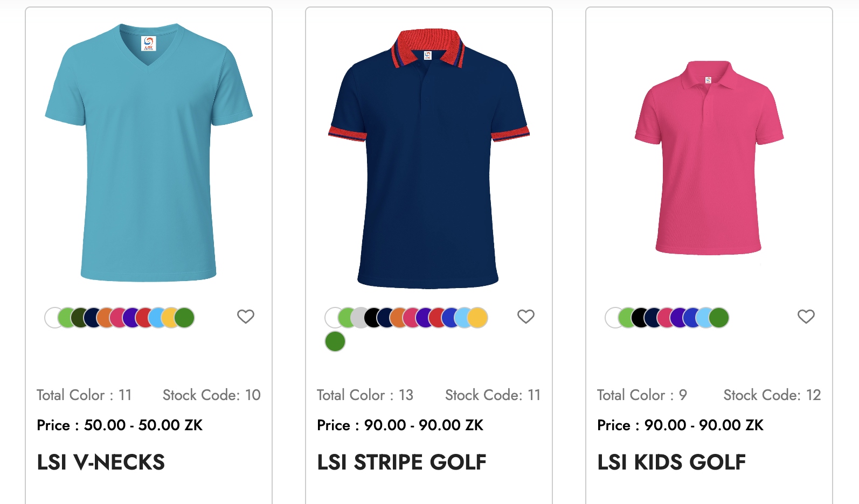
Task: Select the white color swatch on LSI STRIPE GOLF
Action: (333, 318)
